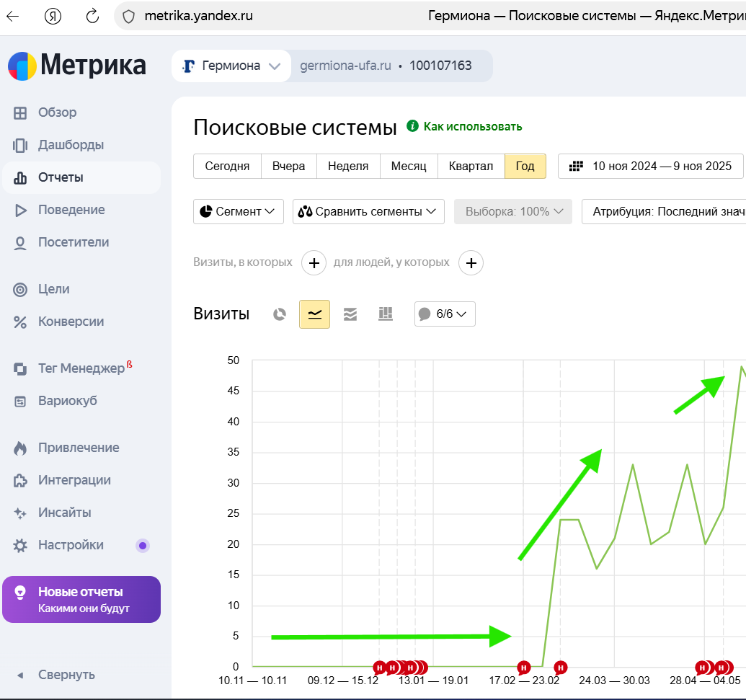Click the Новые отчеты banner
Image resolution: width=746 pixels, height=700 pixels.
(81, 599)
